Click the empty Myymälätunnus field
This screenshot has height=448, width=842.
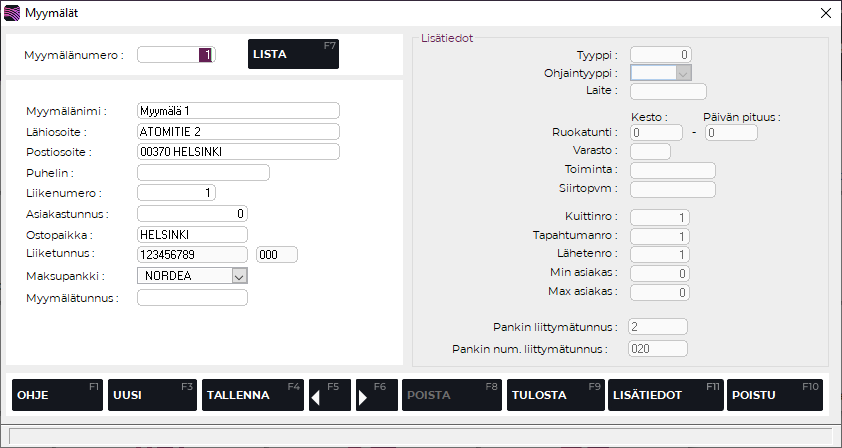[192, 297]
